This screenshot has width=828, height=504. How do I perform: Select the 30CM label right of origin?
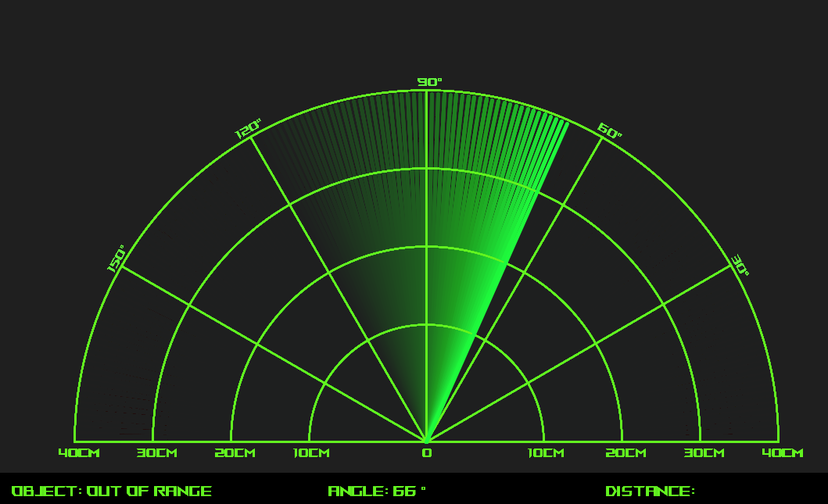(x=704, y=453)
